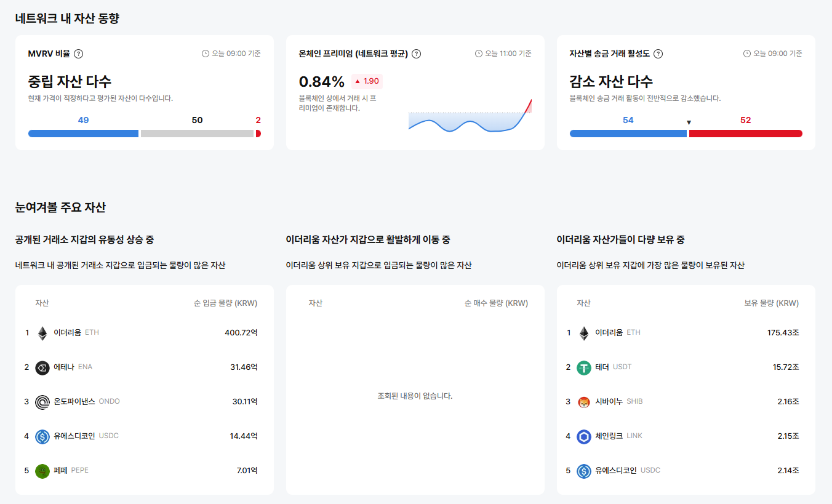
Task: Click the 2.15조 holdings value
Action: (788, 436)
